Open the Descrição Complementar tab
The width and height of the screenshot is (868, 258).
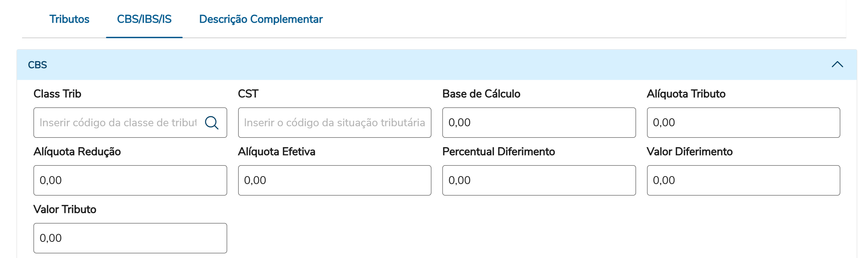261,19
